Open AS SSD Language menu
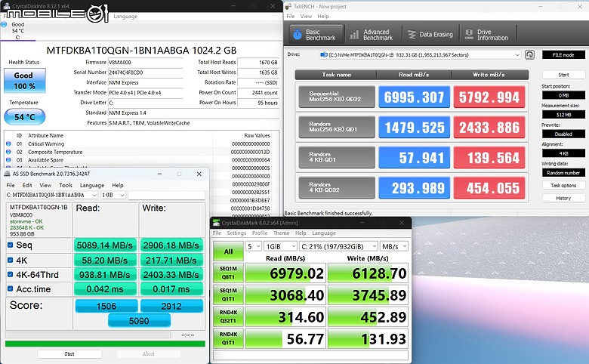Viewport: 589px width, 364px height. click(92, 185)
